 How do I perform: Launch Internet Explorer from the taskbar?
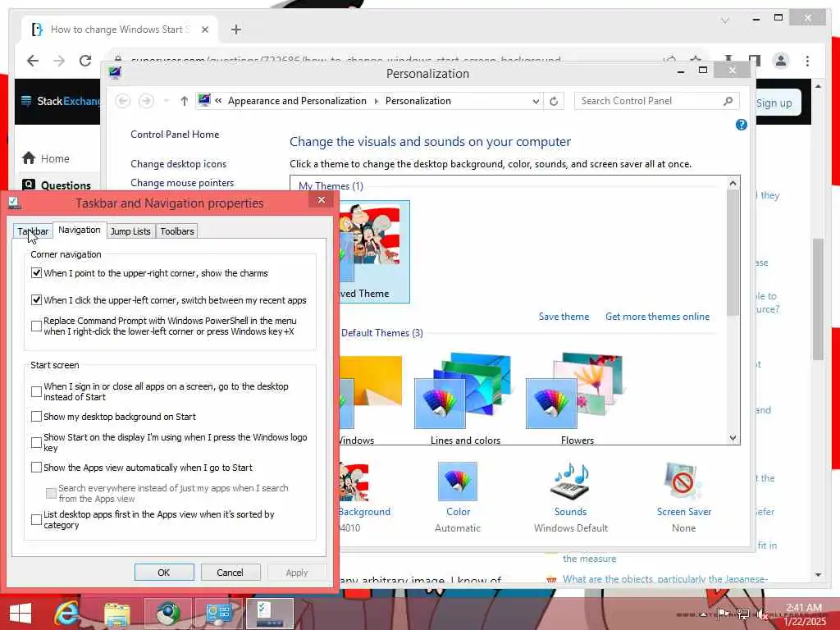tap(67, 614)
